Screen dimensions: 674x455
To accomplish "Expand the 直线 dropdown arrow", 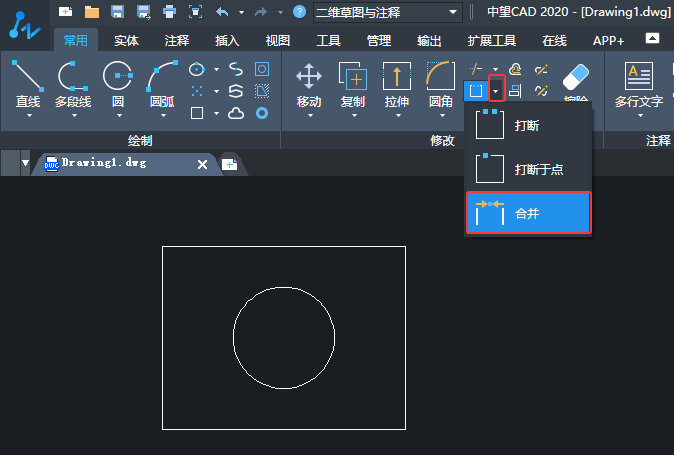I will click(29, 116).
